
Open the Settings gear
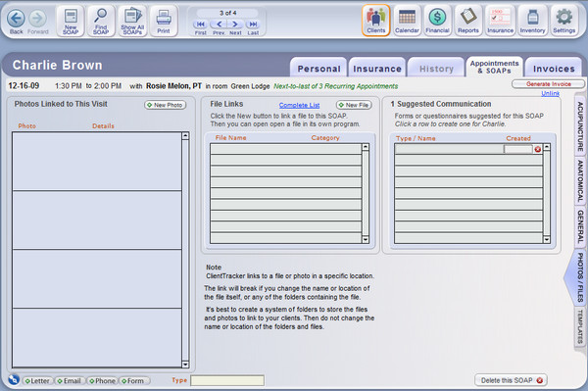564,21
